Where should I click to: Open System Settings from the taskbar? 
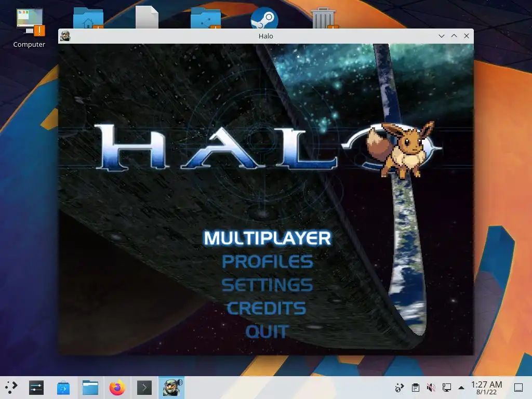pyautogui.click(x=36, y=388)
